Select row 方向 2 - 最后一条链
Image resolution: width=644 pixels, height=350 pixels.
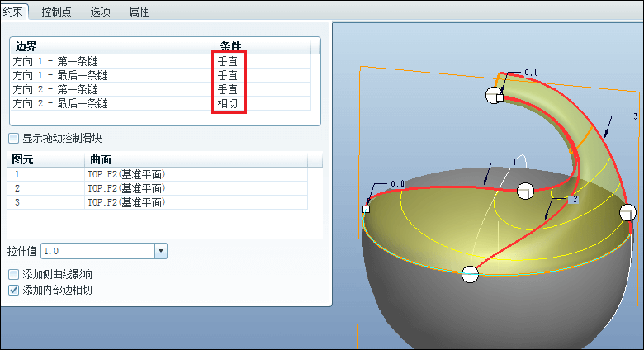[x=161, y=103]
